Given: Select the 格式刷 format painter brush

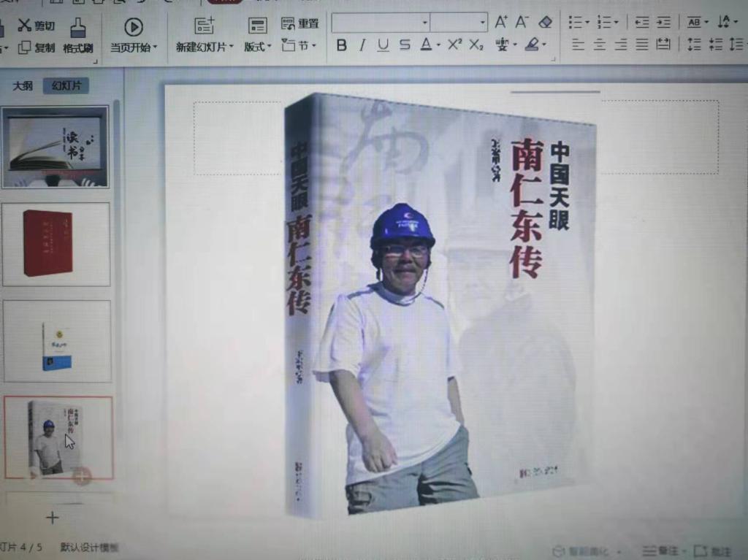Looking at the screenshot, I should click(77, 28).
